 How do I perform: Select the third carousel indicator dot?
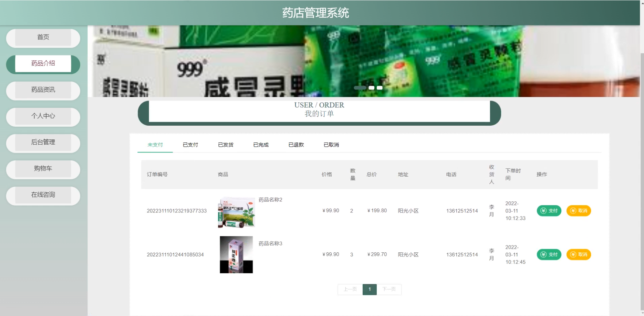pyautogui.click(x=380, y=88)
